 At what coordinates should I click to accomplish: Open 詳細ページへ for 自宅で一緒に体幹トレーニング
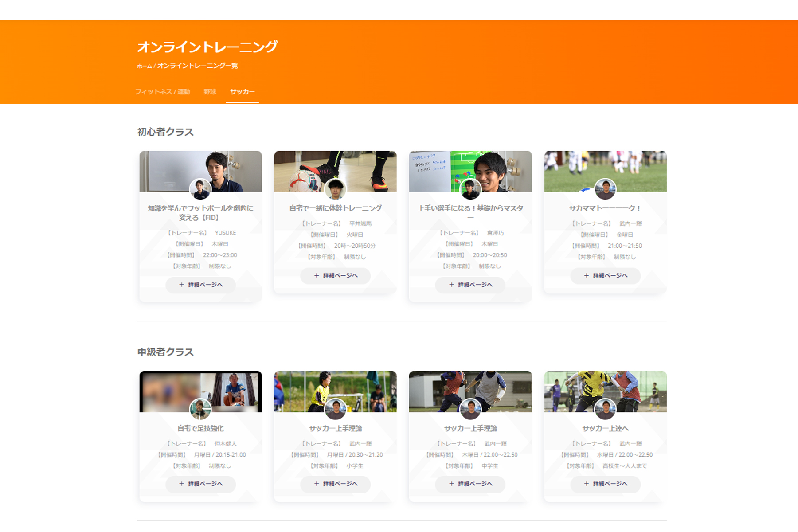[x=335, y=275]
